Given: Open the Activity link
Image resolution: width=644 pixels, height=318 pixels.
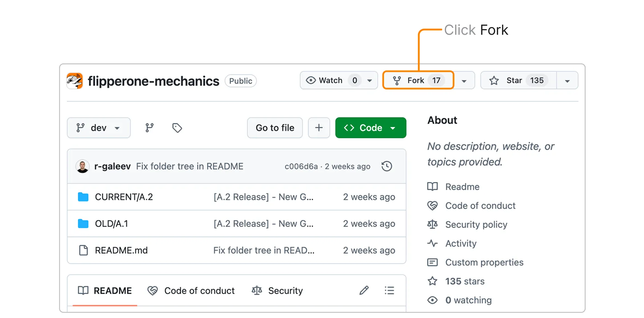Looking at the screenshot, I should click(x=452, y=244).
